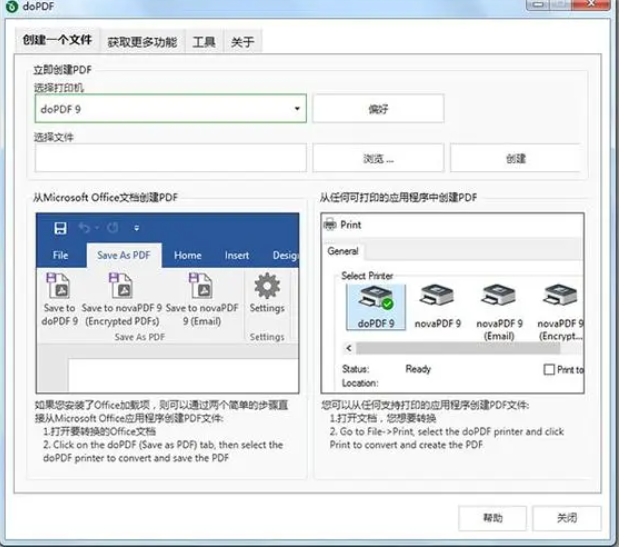Click the doPDF logo icon in title bar
Image resolution: width=624 pixels, height=547 pixels.
coord(12,6)
